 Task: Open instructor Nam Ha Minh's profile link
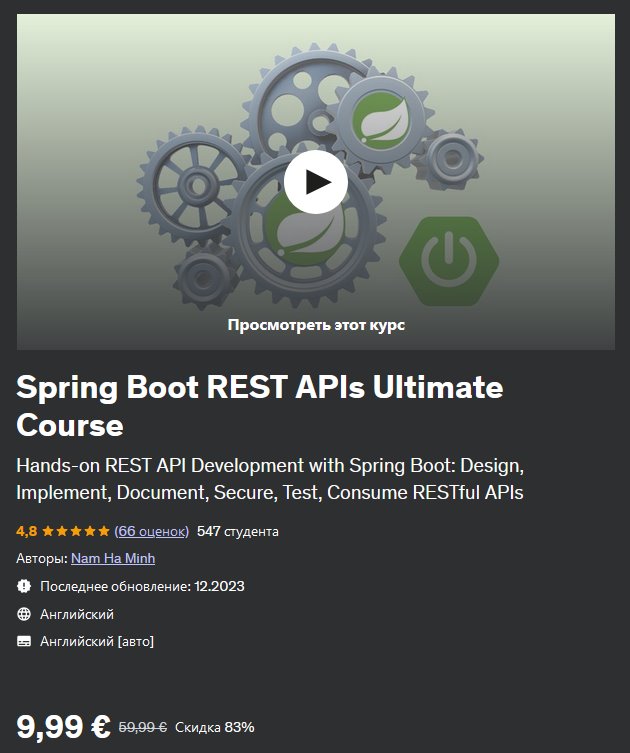pos(113,558)
